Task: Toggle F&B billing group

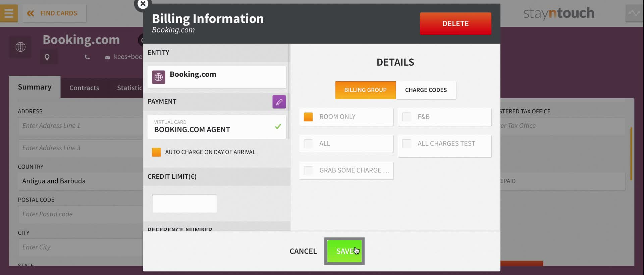Action: pos(444,117)
